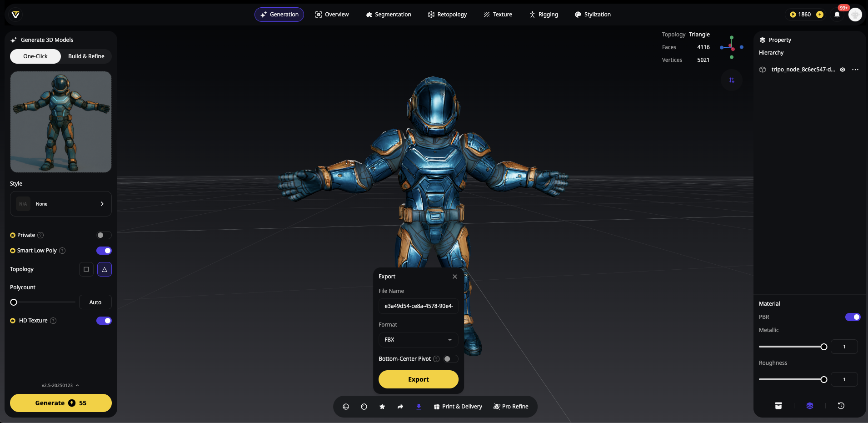Click the share arrow icon
The width and height of the screenshot is (868, 423).
click(x=400, y=407)
